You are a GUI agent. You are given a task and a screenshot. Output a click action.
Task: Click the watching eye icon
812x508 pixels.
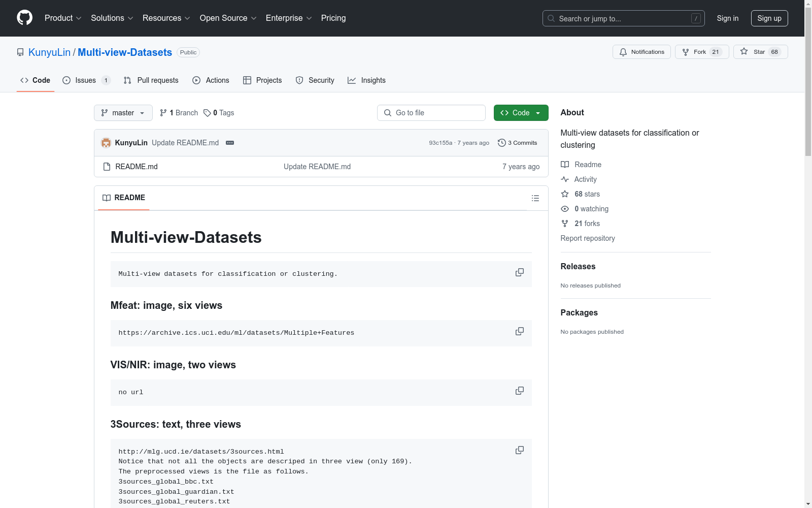565,209
